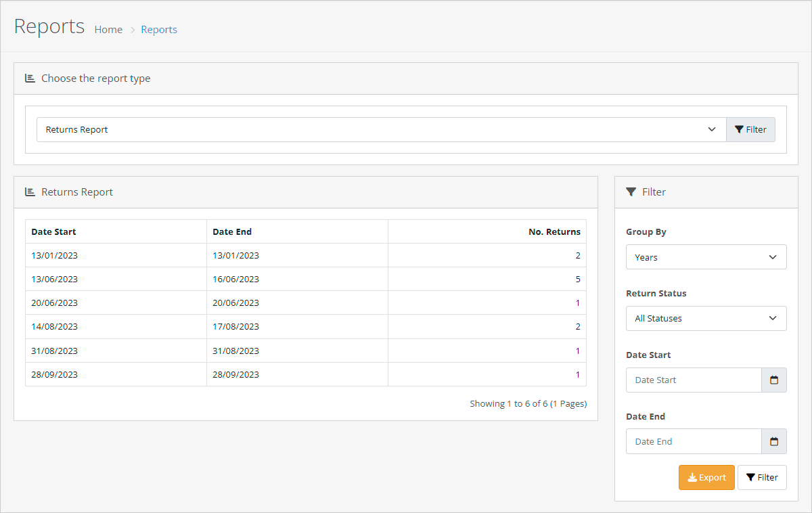Viewport: 812px width, 513px height.
Task: Click the Date End calendar icon
Action: pyautogui.click(x=774, y=442)
